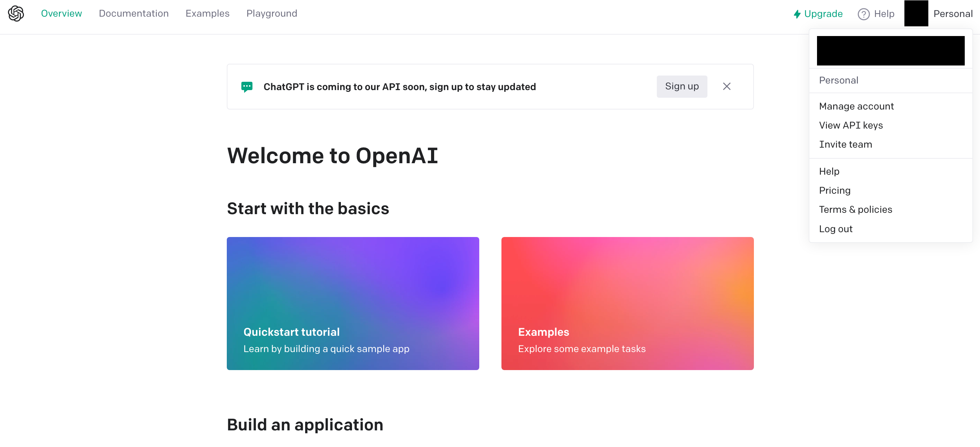Select Invite team in dropdown menu

845,144
